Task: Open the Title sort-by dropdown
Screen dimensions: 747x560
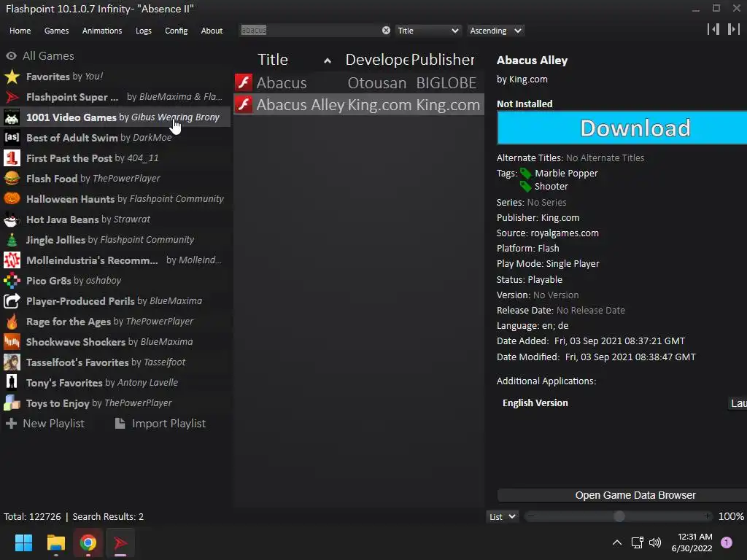Action: (427, 31)
